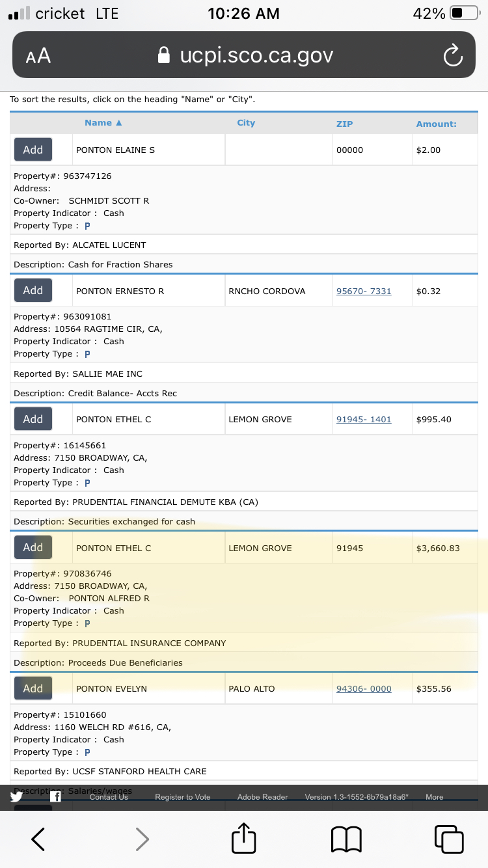Tap Safari's forward arrow
Screen dimensions: 488x868
[141, 839]
